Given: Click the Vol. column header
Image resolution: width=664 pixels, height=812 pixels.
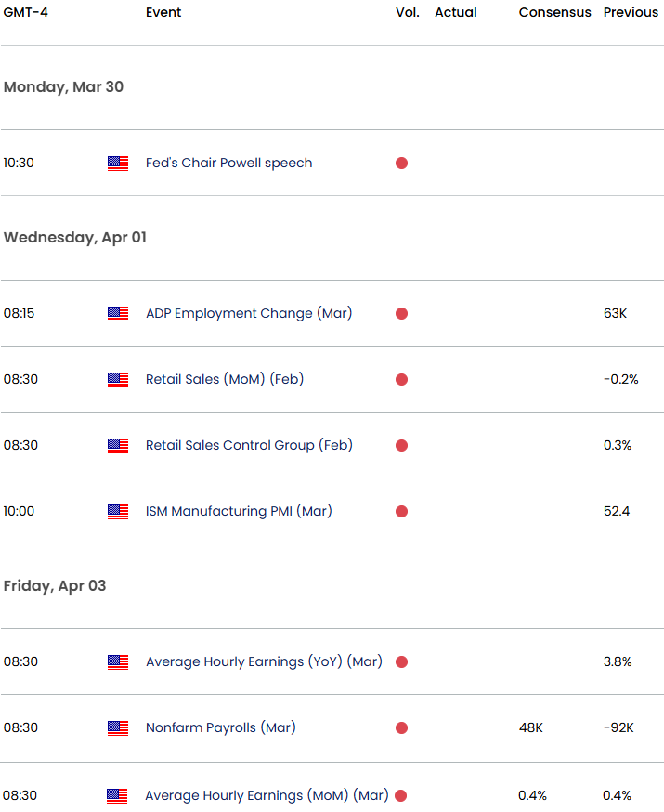Looking at the screenshot, I should click(408, 13).
